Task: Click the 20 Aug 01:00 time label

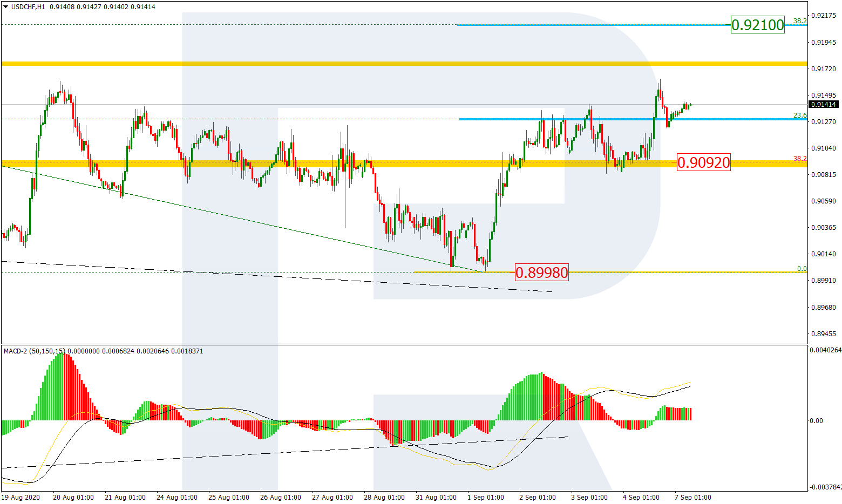Action: [x=73, y=498]
